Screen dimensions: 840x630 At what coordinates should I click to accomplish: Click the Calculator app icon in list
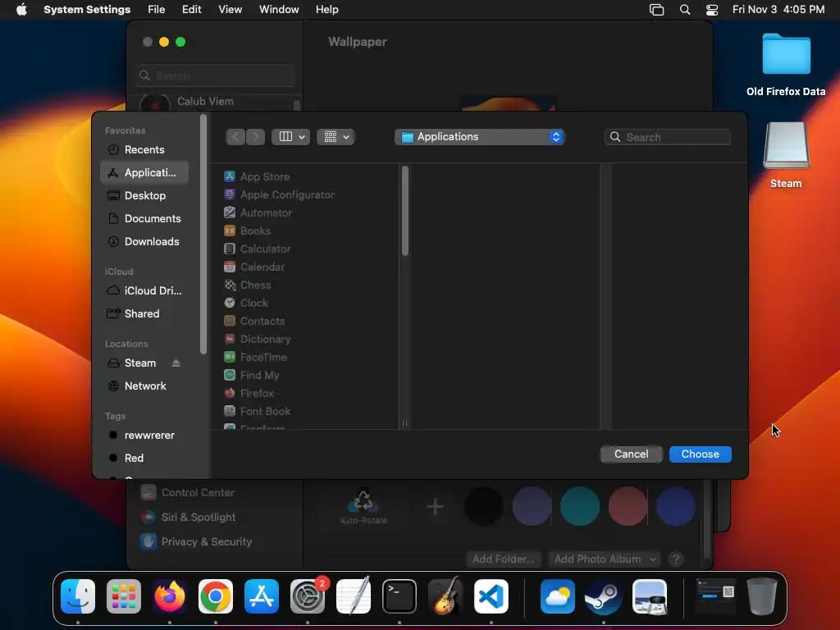tap(230, 249)
